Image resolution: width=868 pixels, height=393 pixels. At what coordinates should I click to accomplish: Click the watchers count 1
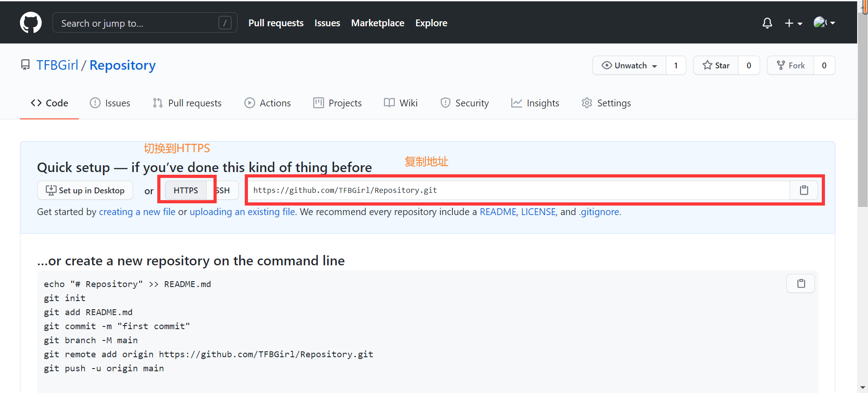click(676, 65)
